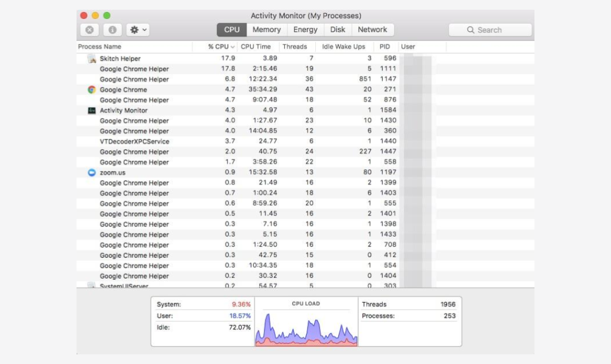
Task: Switch to the CPU tab
Action: pyautogui.click(x=231, y=30)
